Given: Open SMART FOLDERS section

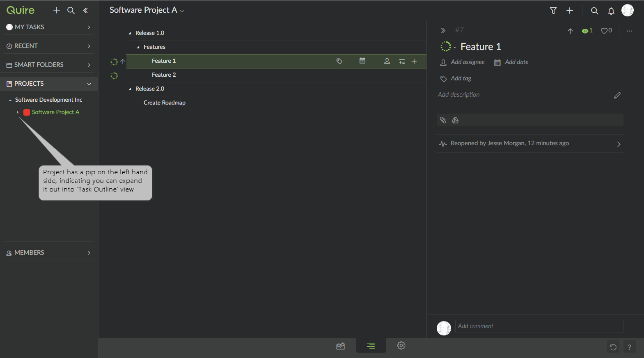Looking at the screenshot, I should (x=49, y=65).
